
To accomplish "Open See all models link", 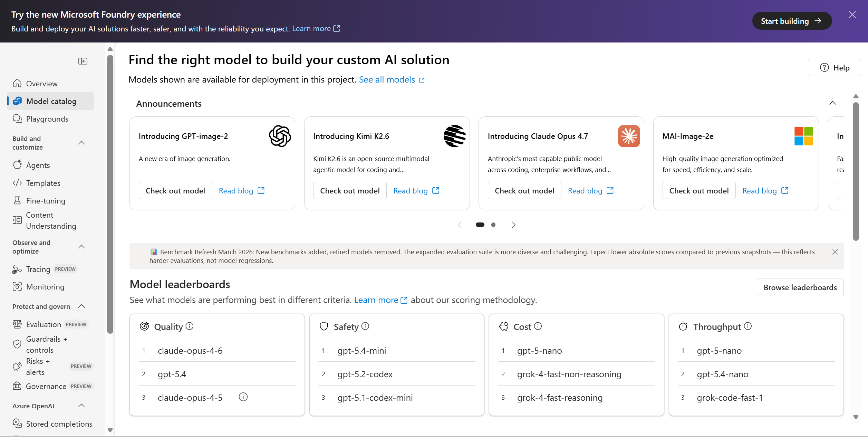I will coord(392,80).
